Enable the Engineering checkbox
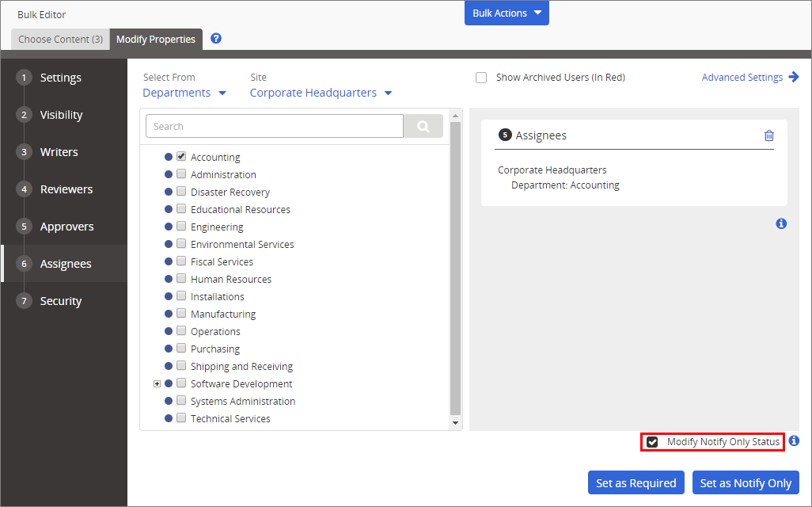 [181, 226]
